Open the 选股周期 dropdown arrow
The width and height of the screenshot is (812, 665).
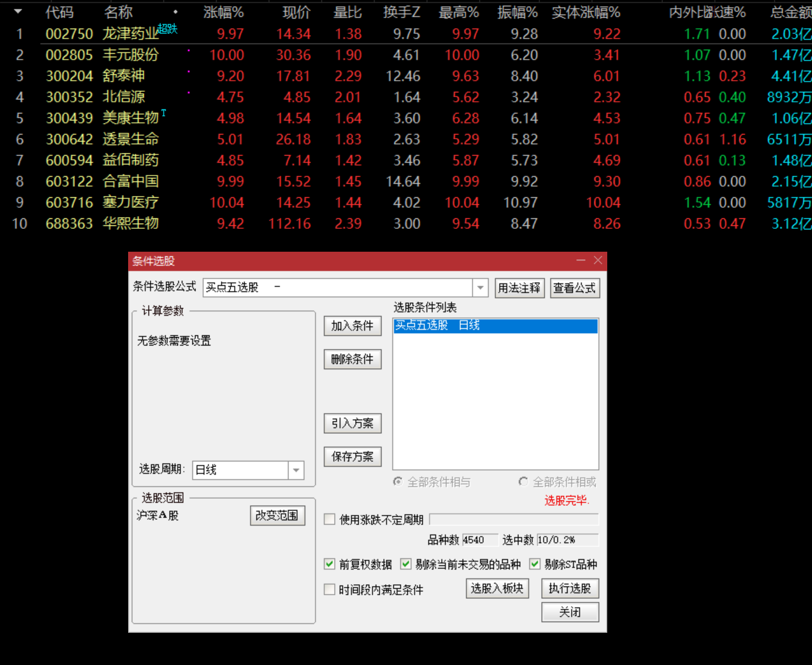click(296, 470)
